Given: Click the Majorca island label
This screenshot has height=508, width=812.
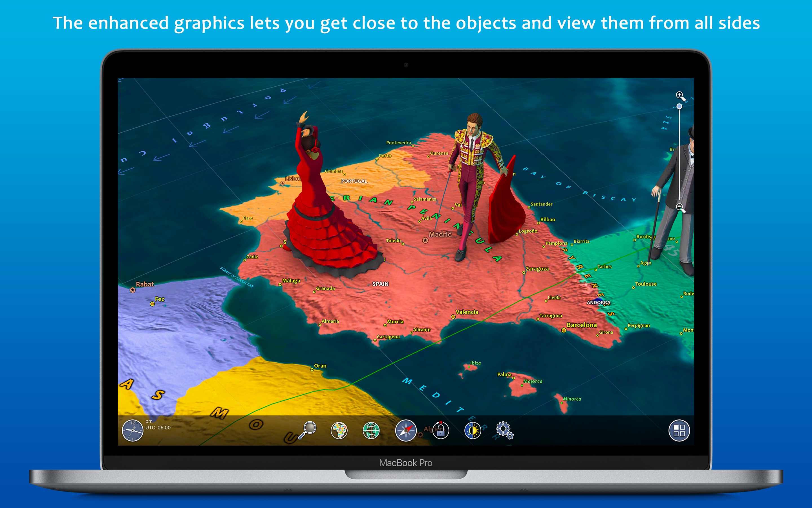Looking at the screenshot, I should (533, 381).
